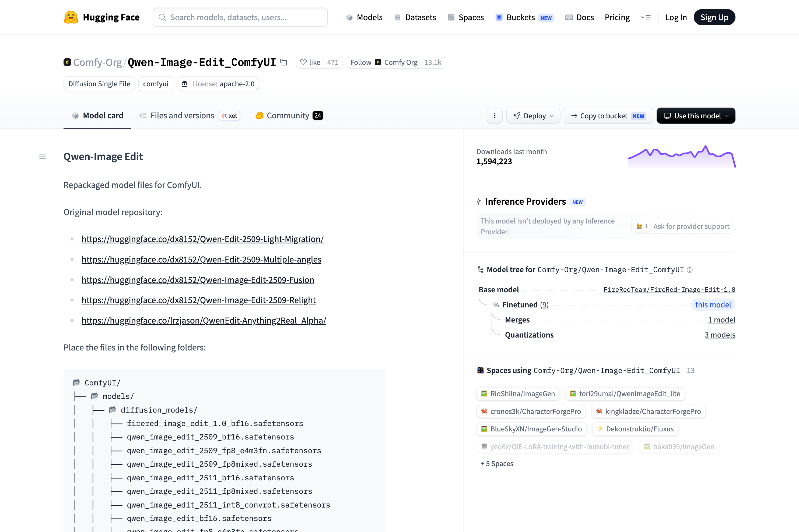Viewport: 799px width, 532px height.
Task: Click the Comfy-Org avatar icon beside the model title
Action: click(x=67, y=62)
